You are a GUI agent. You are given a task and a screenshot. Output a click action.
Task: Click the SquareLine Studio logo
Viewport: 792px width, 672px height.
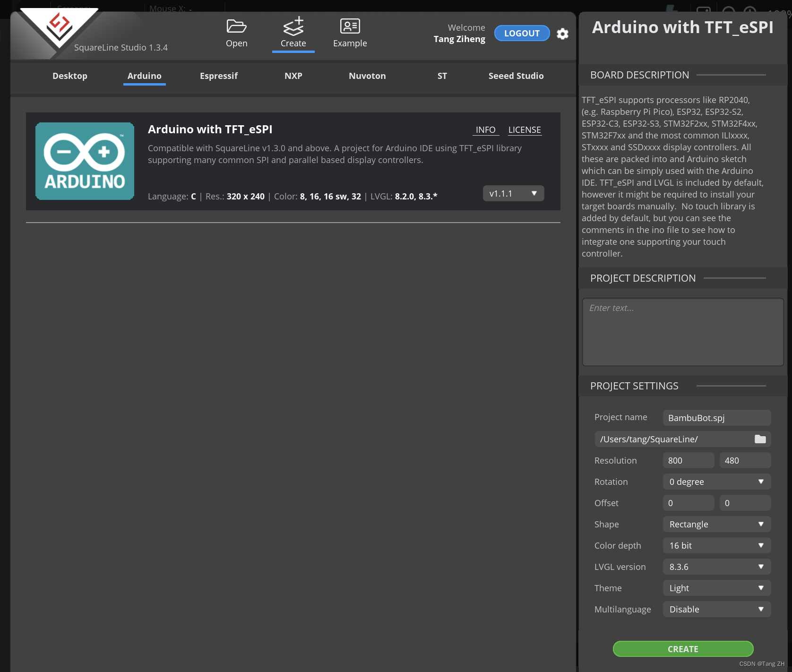point(60,26)
